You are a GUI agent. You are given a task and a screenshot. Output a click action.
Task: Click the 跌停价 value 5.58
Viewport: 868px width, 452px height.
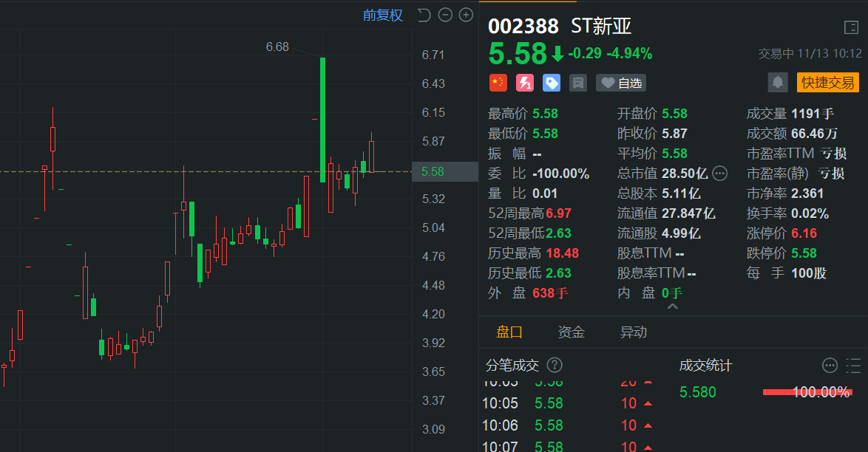click(804, 253)
